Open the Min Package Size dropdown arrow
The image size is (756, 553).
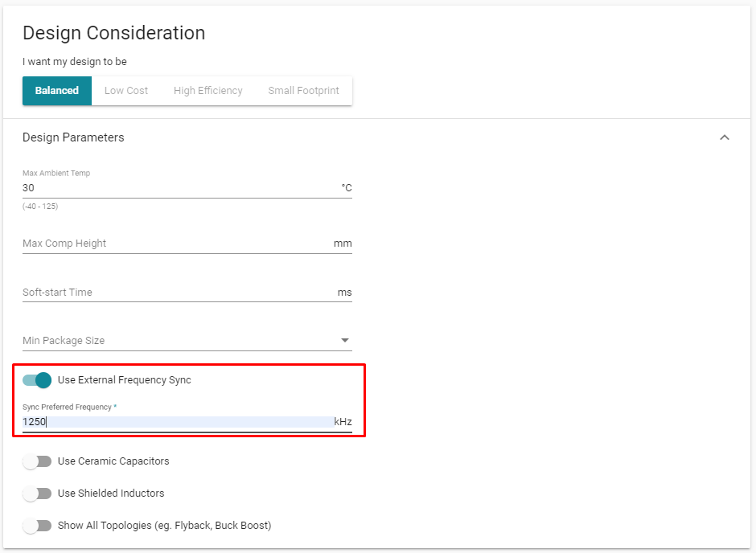tap(345, 340)
